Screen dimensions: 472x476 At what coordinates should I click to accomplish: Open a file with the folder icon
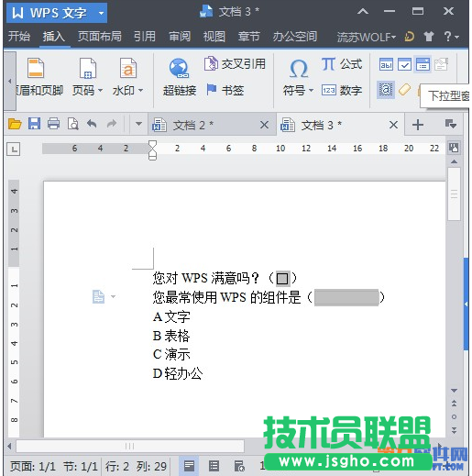15,124
